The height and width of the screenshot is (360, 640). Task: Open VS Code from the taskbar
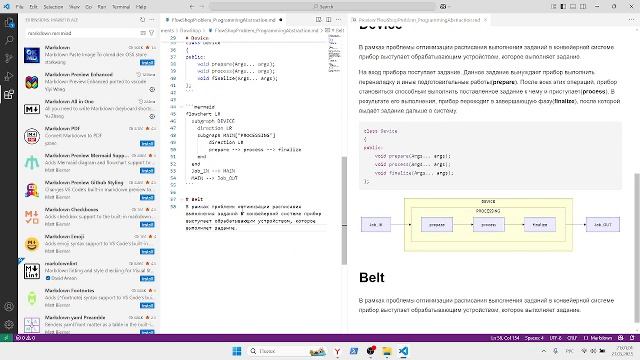[x=403, y=351]
